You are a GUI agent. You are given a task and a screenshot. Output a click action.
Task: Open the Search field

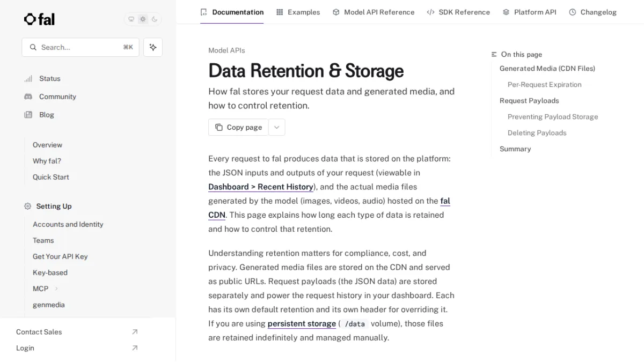80,47
